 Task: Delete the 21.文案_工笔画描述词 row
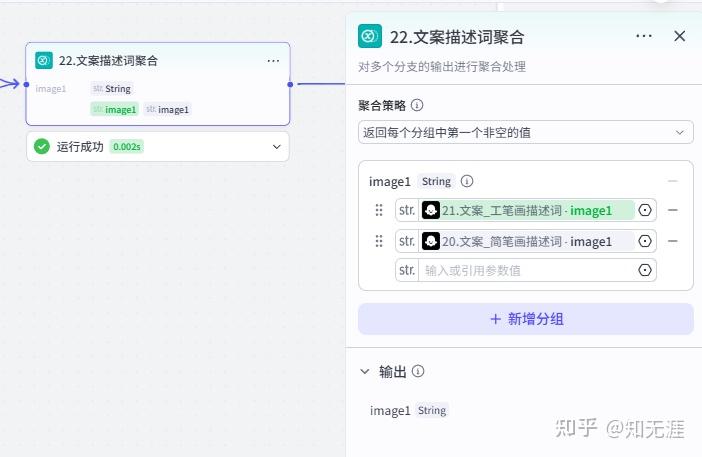point(672,210)
